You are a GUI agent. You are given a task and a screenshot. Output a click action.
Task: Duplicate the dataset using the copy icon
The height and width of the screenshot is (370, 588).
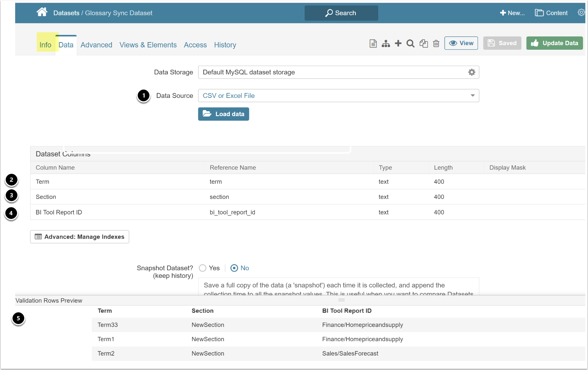tap(424, 43)
